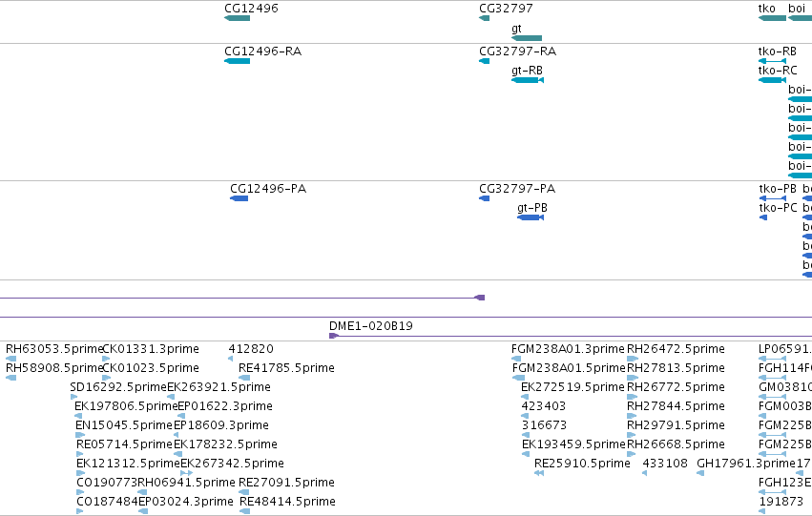Click the 412820 feature label
The image size is (812, 516).
tap(251, 349)
